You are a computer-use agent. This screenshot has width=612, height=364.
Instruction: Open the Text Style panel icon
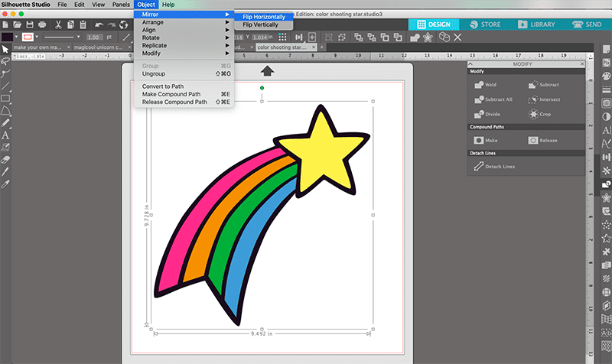click(606, 130)
